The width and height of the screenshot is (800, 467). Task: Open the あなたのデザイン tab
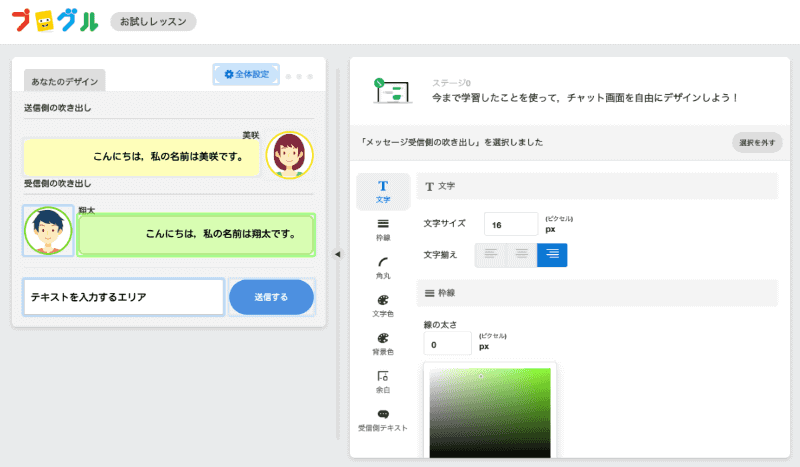64,81
